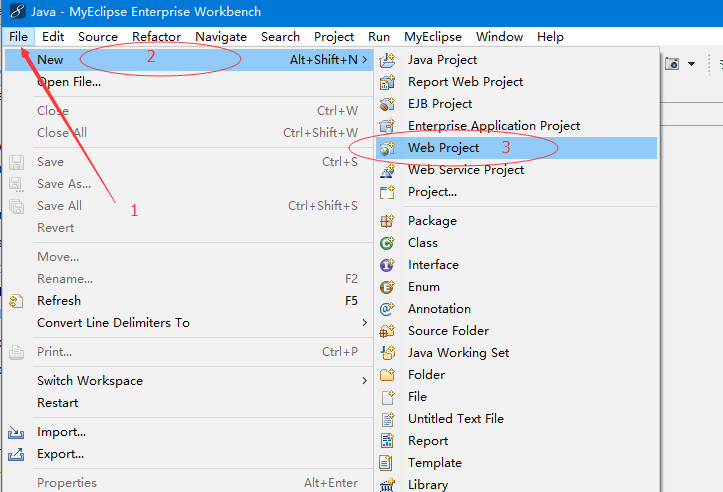Screen dimensions: 723x492
Task: Click the Library icon
Action: click(387, 485)
